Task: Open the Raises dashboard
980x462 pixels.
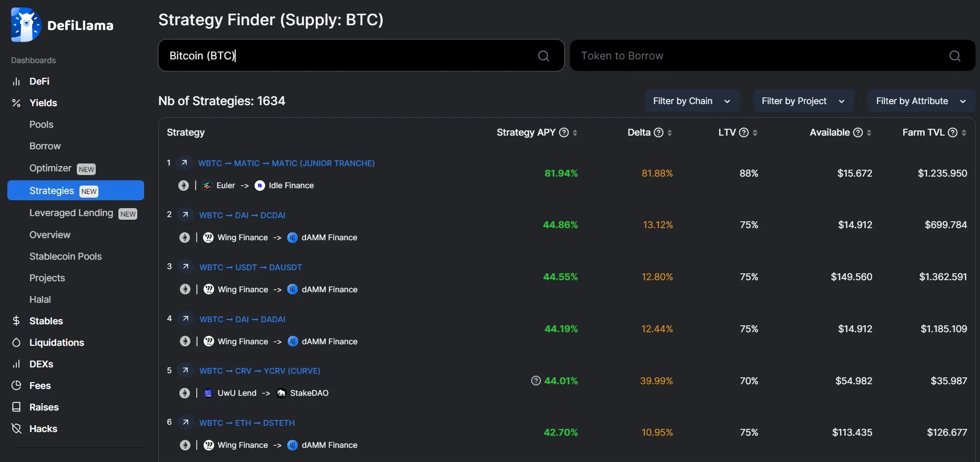Action: click(x=44, y=407)
